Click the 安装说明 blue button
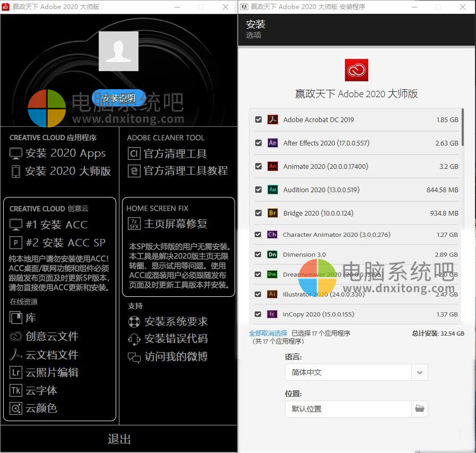The height and width of the screenshot is (453, 476). tap(119, 98)
